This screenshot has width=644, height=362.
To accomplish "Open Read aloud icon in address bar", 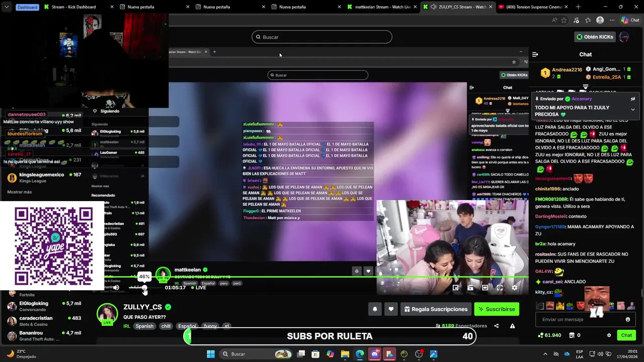I will click(x=554, y=20).
